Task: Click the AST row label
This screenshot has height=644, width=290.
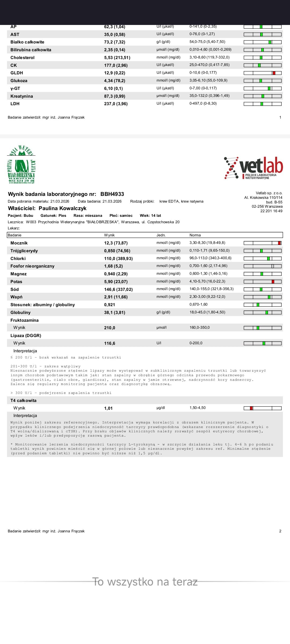Action: point(15,34)
